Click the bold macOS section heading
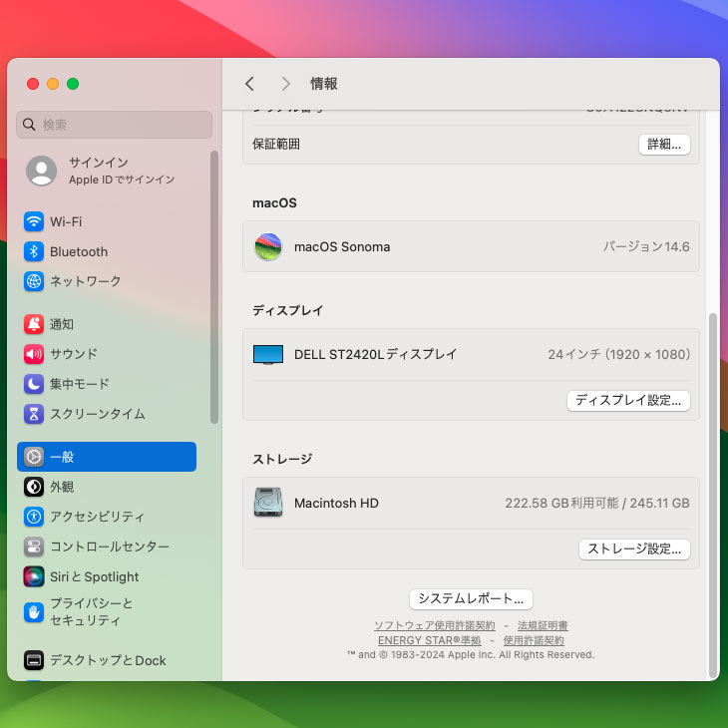This screenshot has height=728, width=728. 274,202
